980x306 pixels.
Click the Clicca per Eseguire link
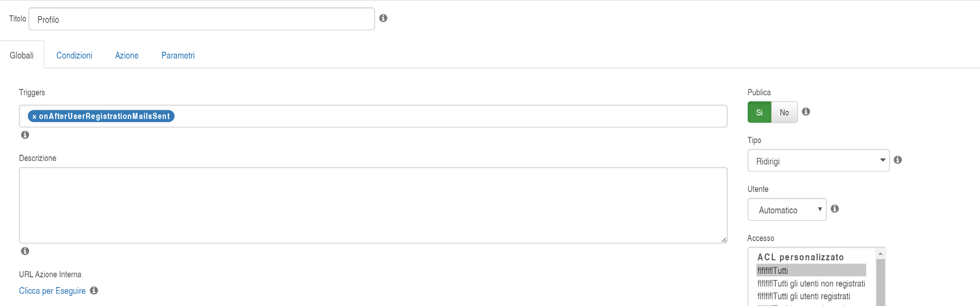(x=52, y=291)
